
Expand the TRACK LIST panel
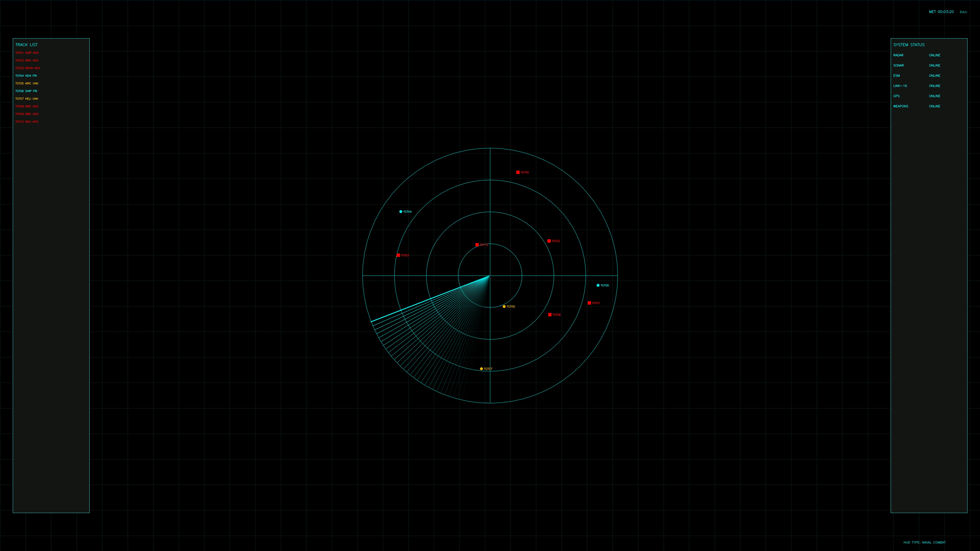pos(26,44)
